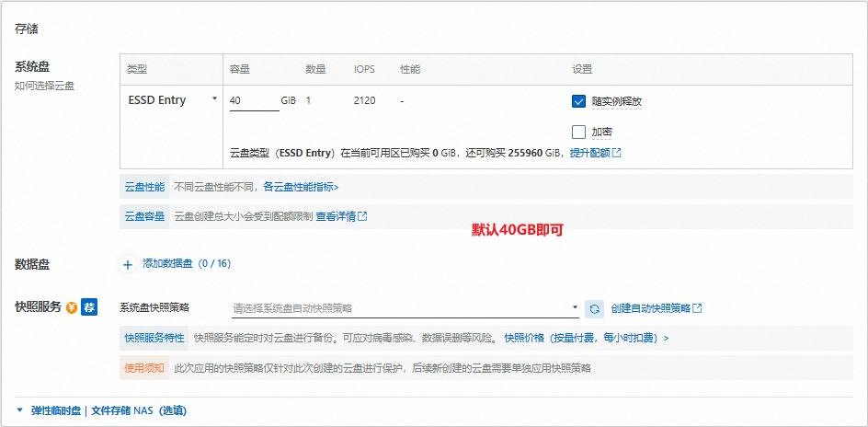
Task: Click the 类型 column header
Action: click(x=137, y=69)
